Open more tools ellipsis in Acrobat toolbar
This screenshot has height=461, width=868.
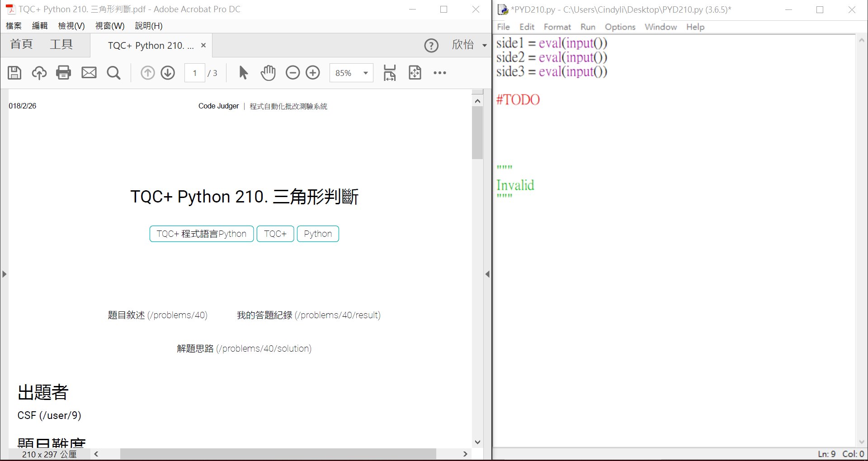coord(440,72)
